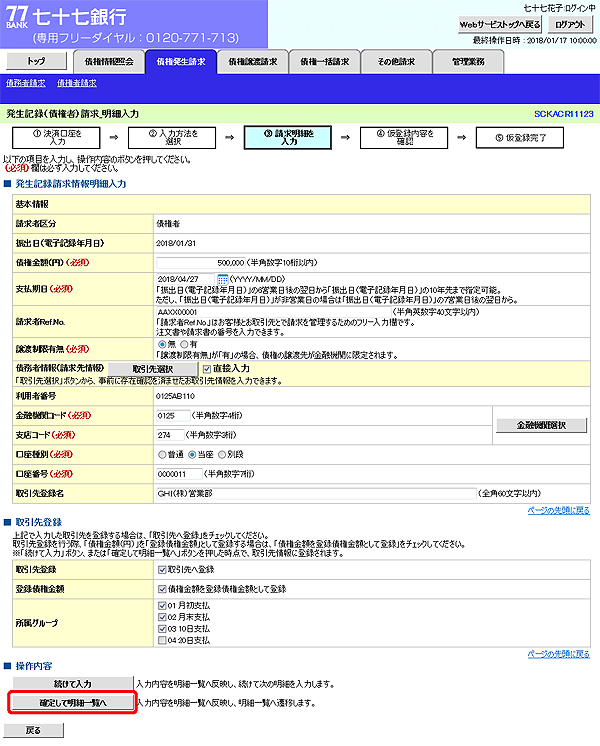Click the 取引先登録名 input field
Screen dimensions: 600x746
pos(316,494)
